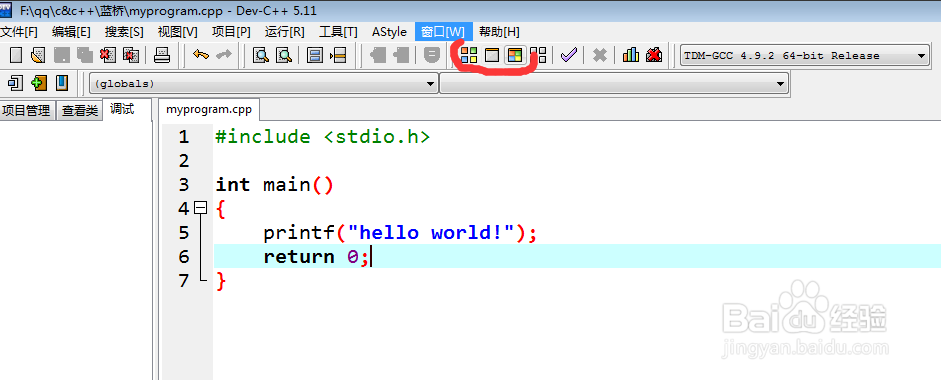Open the 项目[P] menu
Viewport: 941px width, 380px height.
pos(231,32)
